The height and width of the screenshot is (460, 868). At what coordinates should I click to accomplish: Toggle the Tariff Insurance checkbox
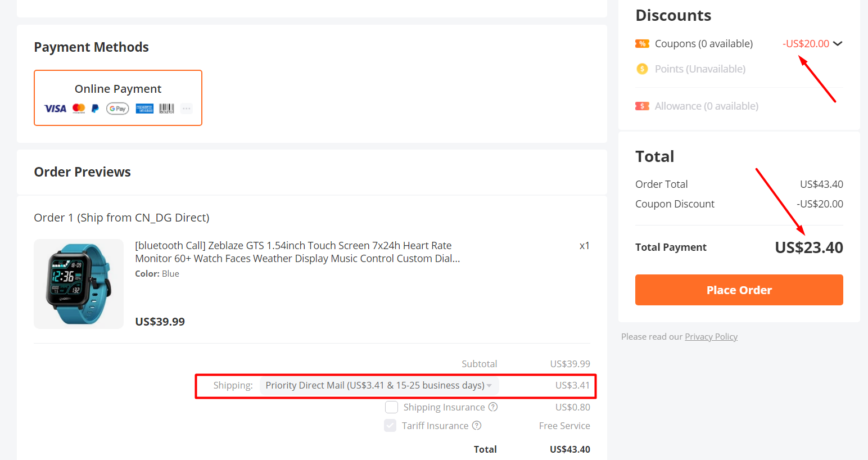click(x=390, y=425)
